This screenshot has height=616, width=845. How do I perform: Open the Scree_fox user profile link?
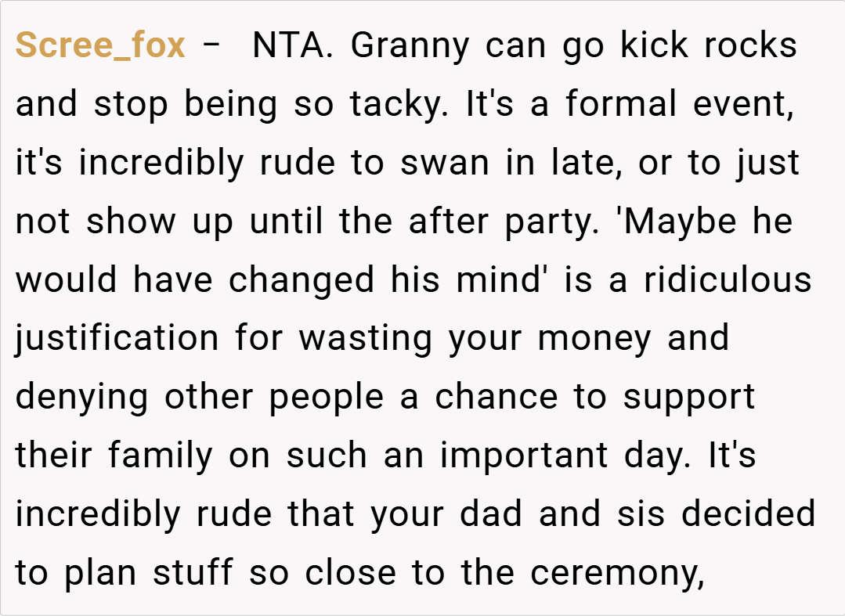pos(100,46)
